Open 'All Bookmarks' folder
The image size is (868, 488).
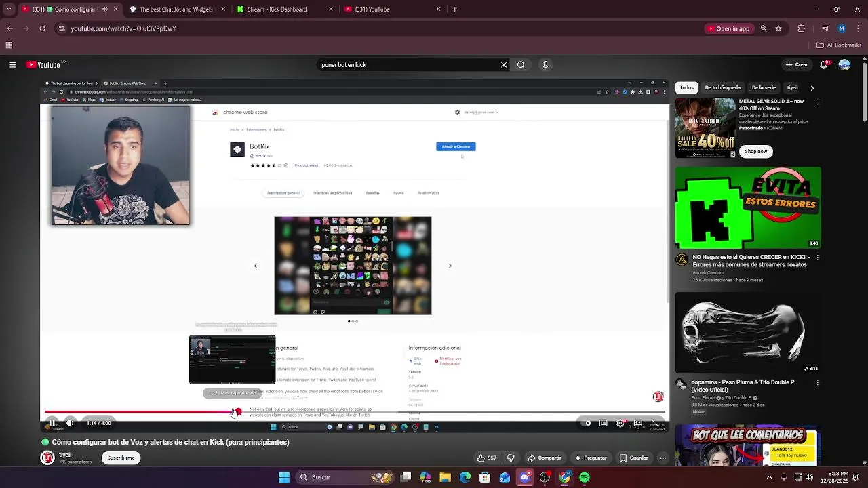coord(839,45)
